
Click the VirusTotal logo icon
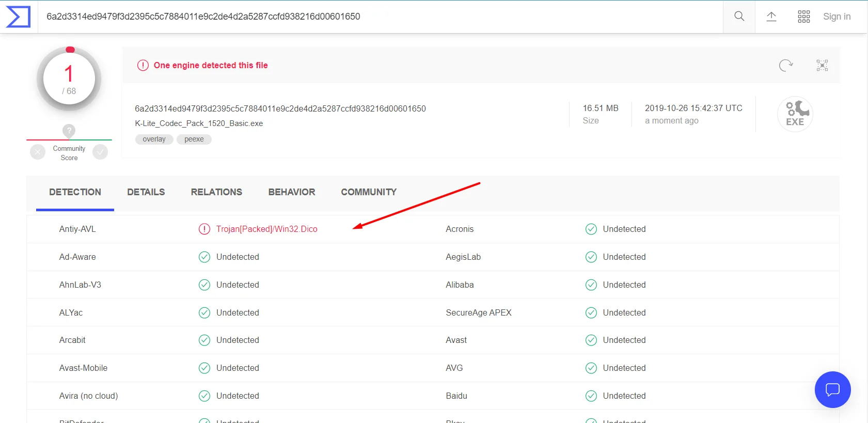tap(18, 17)
